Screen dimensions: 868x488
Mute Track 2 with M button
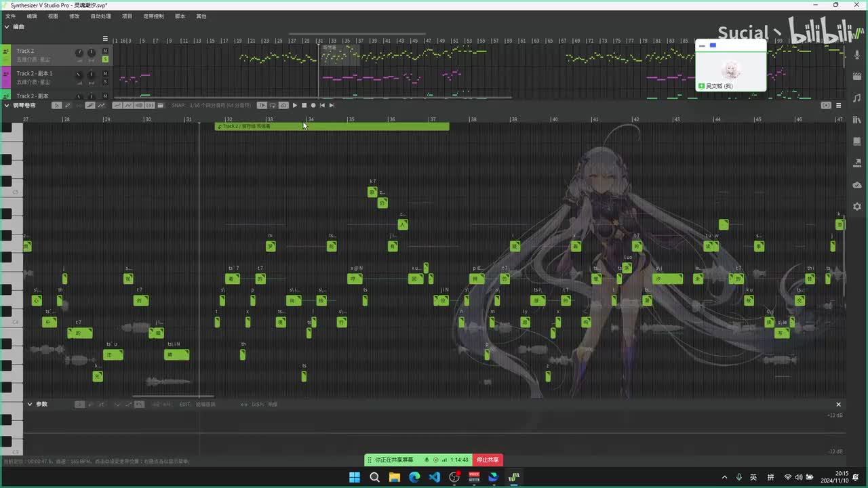[x=105, y=51]
